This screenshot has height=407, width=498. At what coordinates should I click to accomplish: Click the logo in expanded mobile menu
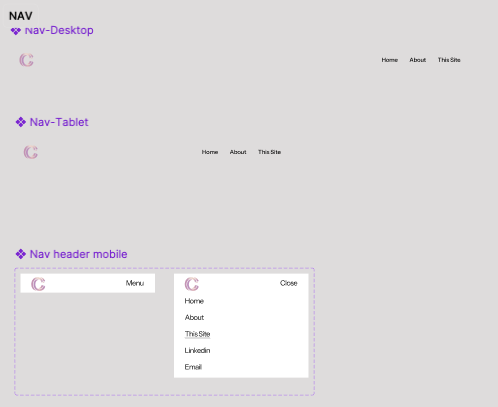[192, 284]
